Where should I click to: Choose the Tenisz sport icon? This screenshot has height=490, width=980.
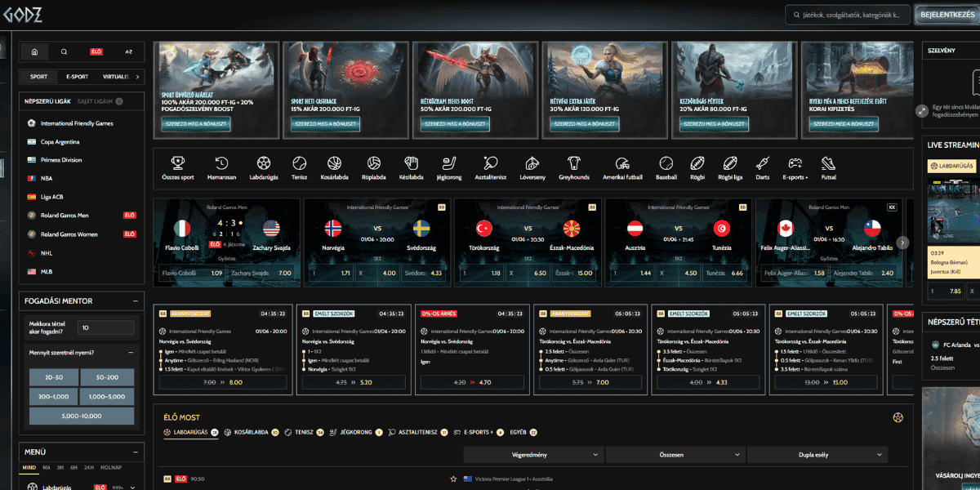(299, 163)
